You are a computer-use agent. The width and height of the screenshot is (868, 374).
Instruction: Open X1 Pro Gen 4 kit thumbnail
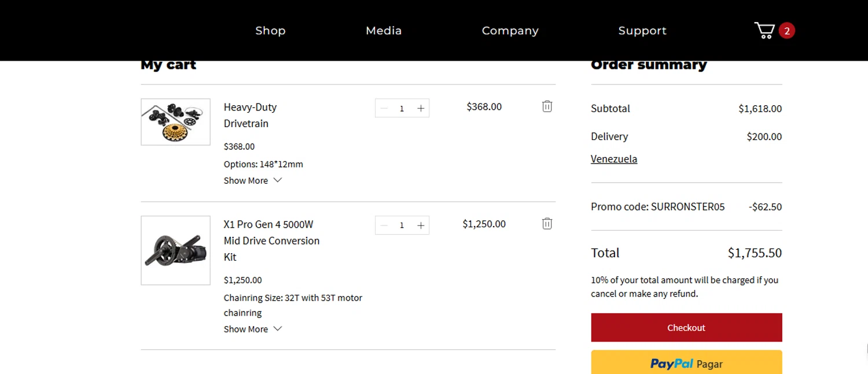pyautogui.click(x=175, y=250)
